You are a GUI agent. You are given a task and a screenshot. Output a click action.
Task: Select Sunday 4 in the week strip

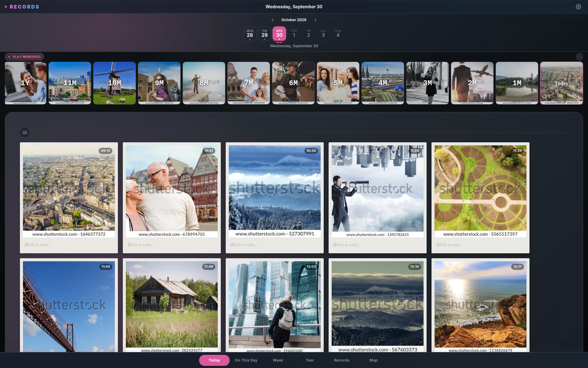pyautogui.click(x=338, y=34)
